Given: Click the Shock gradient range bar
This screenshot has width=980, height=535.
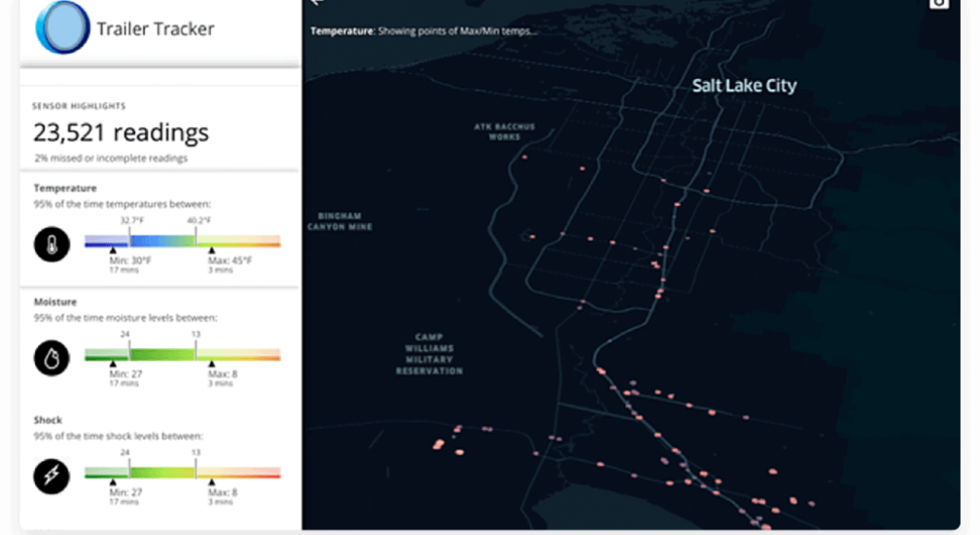Looking at the screenshot, I should coord(183,473).
